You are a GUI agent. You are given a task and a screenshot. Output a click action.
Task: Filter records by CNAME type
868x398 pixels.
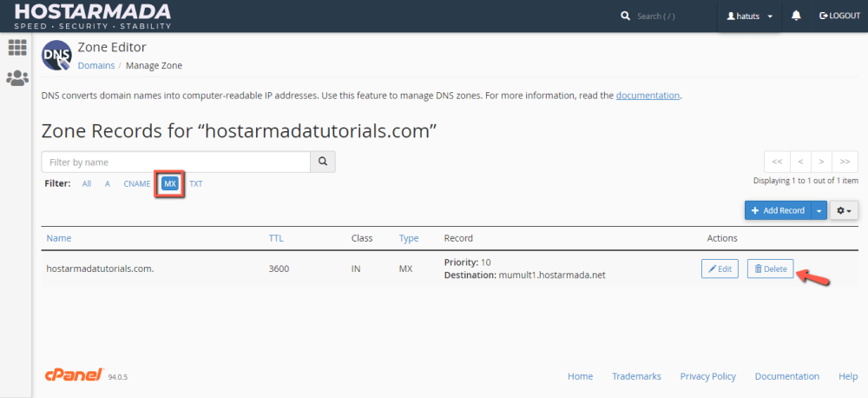(137, 184)
